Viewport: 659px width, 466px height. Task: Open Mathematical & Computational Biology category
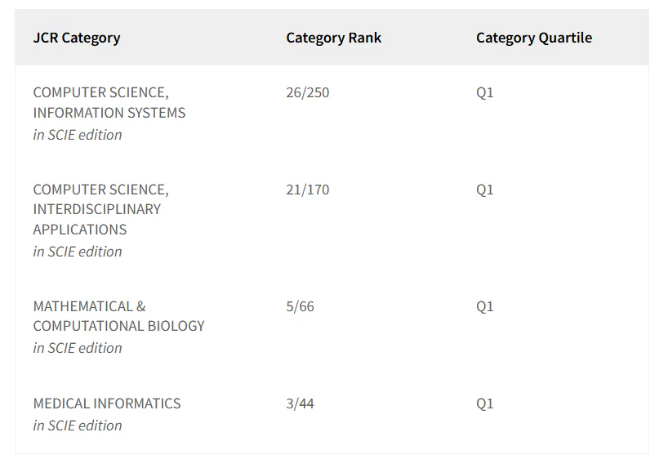[x=119, y=316]
